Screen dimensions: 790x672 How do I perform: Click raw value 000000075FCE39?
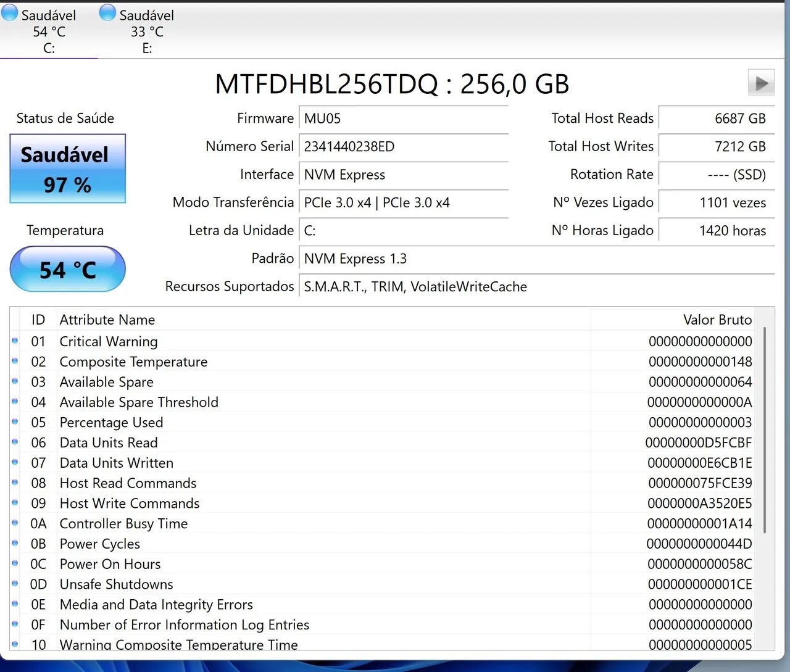pos(700,483)
